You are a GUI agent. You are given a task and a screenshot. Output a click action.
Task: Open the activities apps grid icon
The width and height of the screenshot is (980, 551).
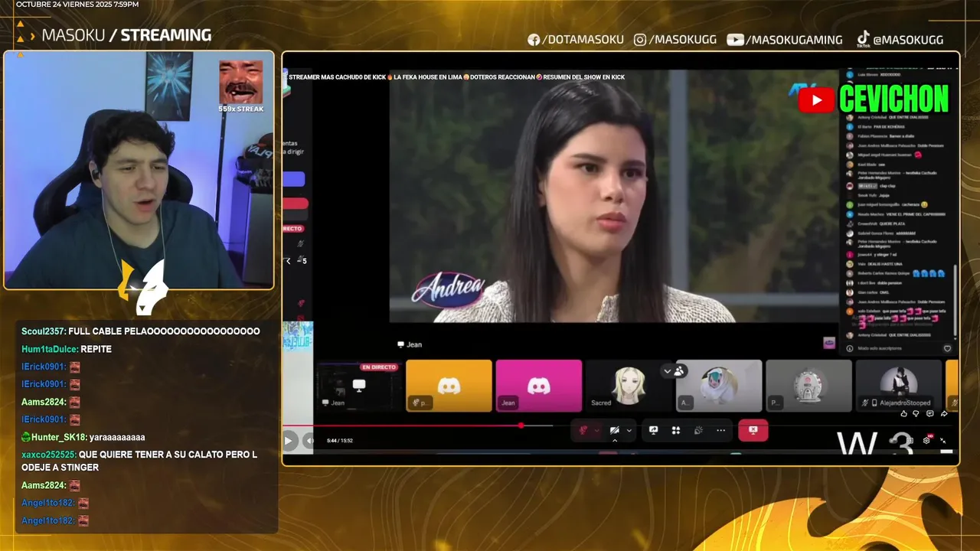click(676, 430)
